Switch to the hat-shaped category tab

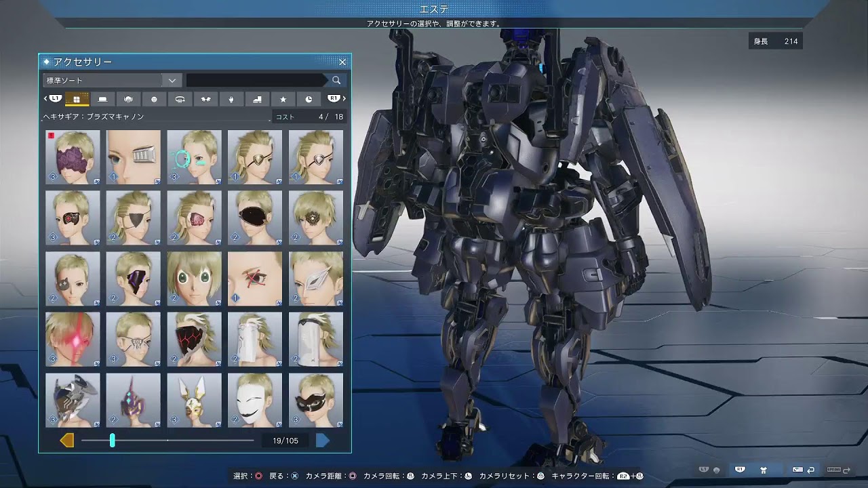coord(102,99)
